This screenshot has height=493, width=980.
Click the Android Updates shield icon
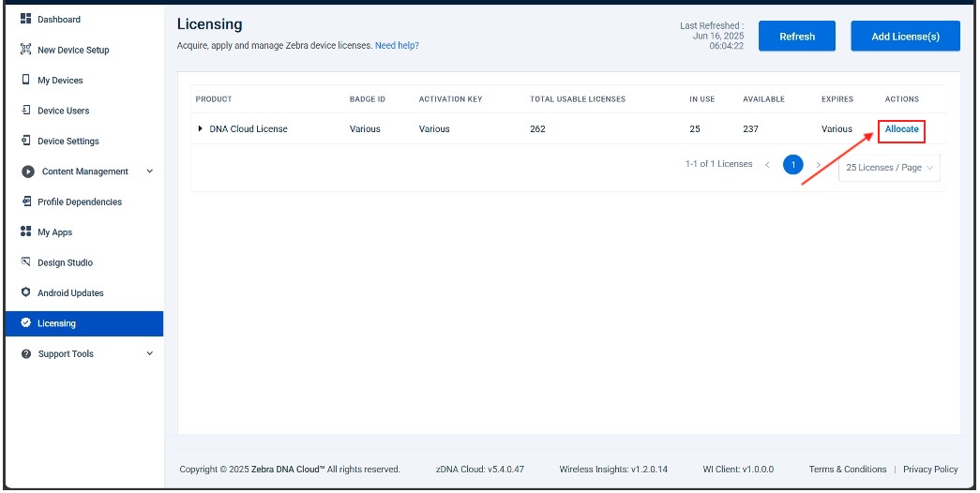(x=25, y=292)
